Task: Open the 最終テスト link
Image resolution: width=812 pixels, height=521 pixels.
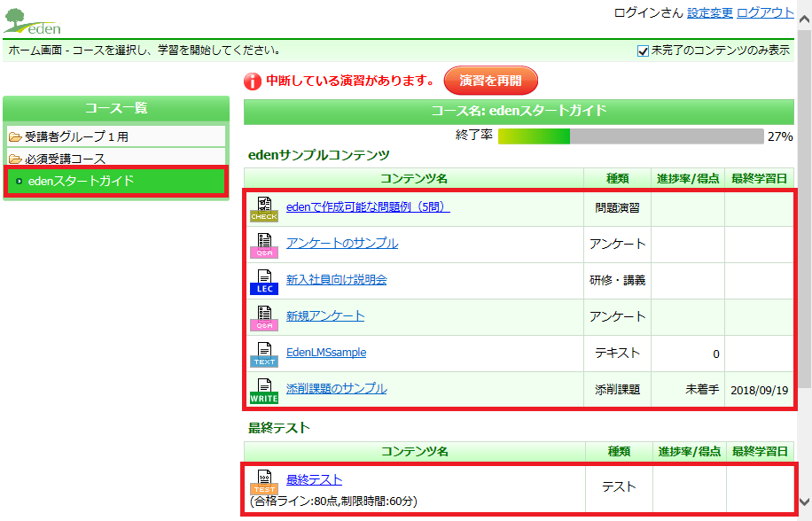Action: point(315,479)
